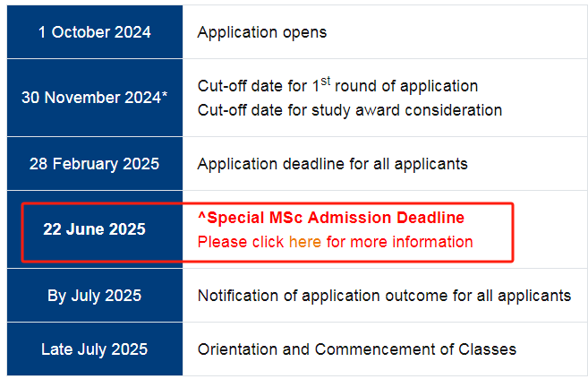Select 'Application deadline for all applicants' text
The image size is (588, 379).
coord(332,164)
